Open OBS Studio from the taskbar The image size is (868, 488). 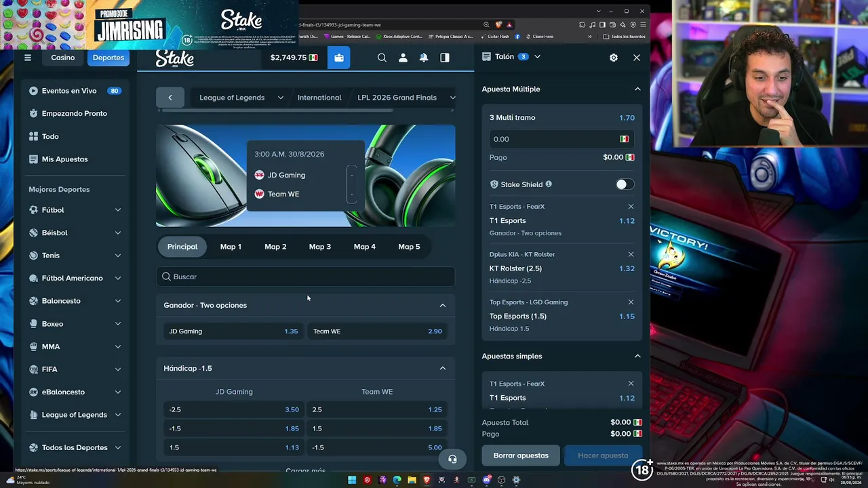502,480
